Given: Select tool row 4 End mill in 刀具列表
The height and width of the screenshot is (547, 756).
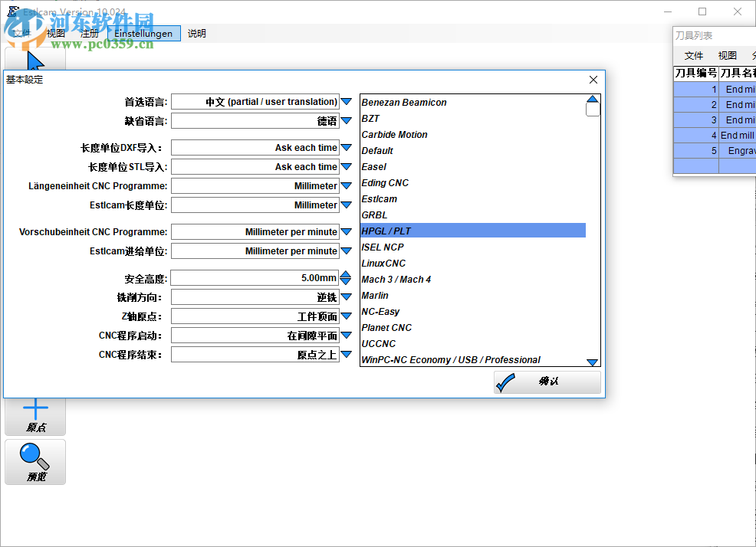Looking at the screenshot, I should pos(715,136).
